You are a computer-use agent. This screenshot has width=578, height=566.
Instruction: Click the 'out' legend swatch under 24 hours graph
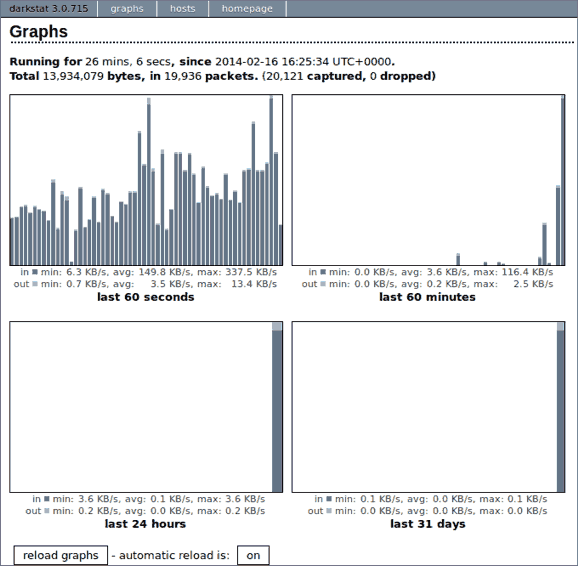tap(47, 511)
